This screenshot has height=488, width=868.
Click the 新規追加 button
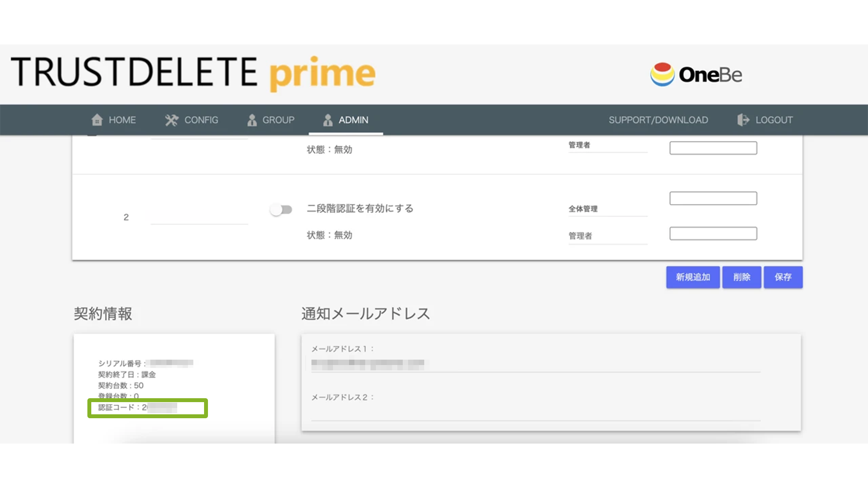click(x=693, y=277)
